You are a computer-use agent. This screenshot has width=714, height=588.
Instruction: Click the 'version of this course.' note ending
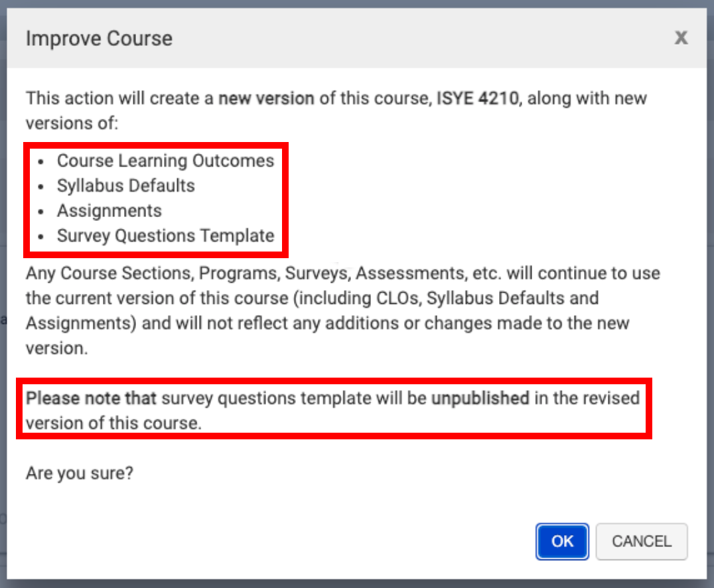[113, 423]
